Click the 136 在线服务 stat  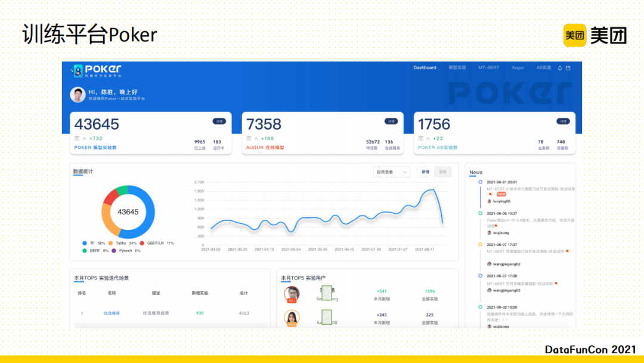pyautogui.click(x=392, y=144)
